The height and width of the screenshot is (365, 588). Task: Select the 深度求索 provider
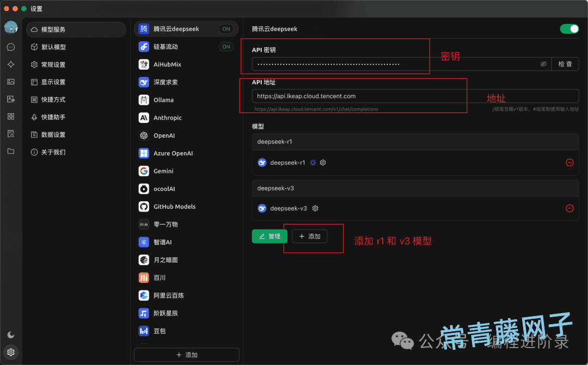(x=186, y=82)
